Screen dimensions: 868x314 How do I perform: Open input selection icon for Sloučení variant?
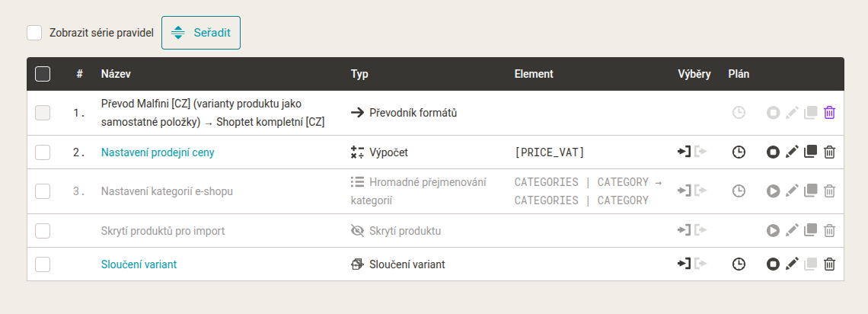click(685, 264)
